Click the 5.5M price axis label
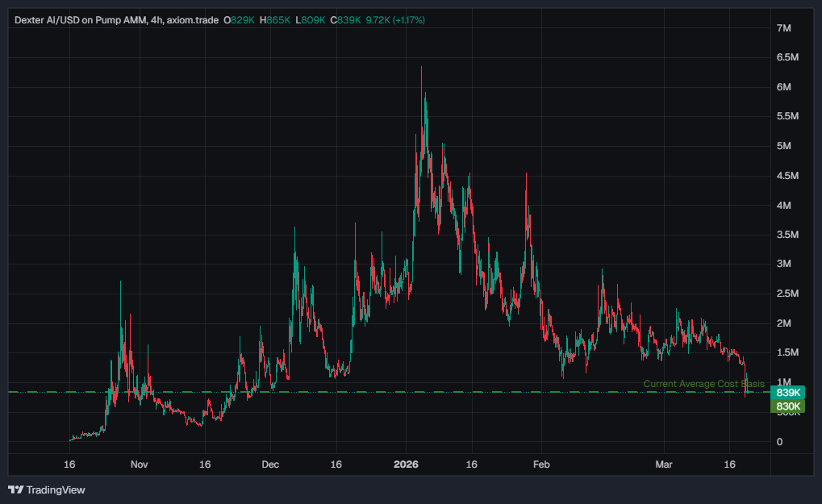 pyautogui.click(x=787, y=116)
